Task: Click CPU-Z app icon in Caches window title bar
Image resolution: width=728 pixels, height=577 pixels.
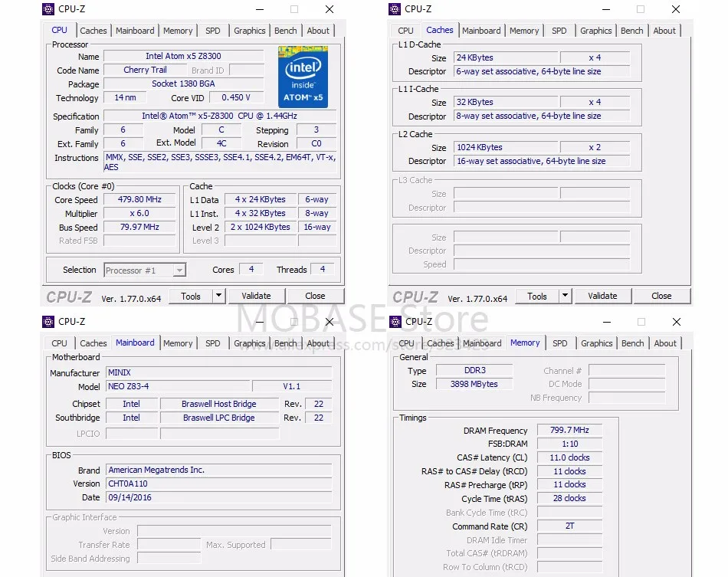Action: click(395, 9)
